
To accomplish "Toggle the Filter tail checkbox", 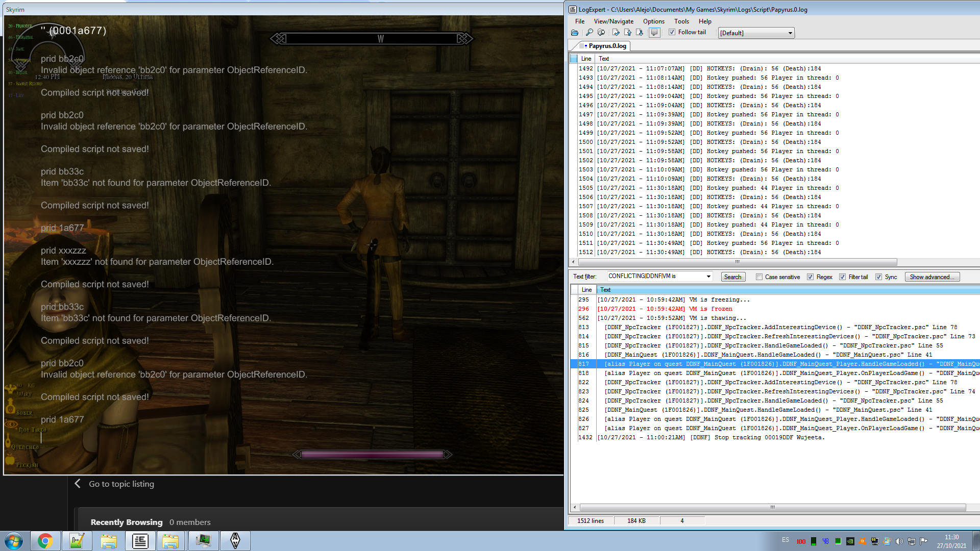I will click(842, 277).
